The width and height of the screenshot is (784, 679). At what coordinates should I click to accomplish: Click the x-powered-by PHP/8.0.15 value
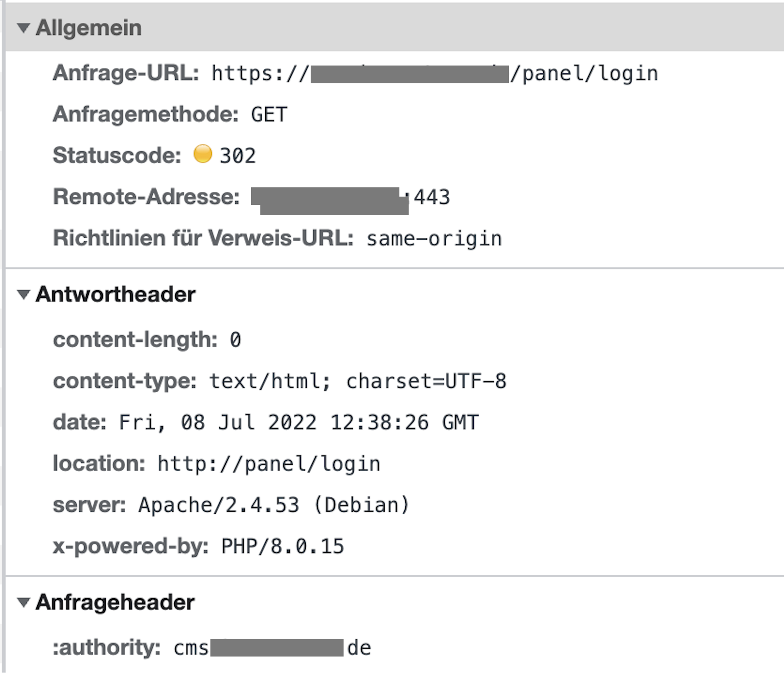pos(282,546)
